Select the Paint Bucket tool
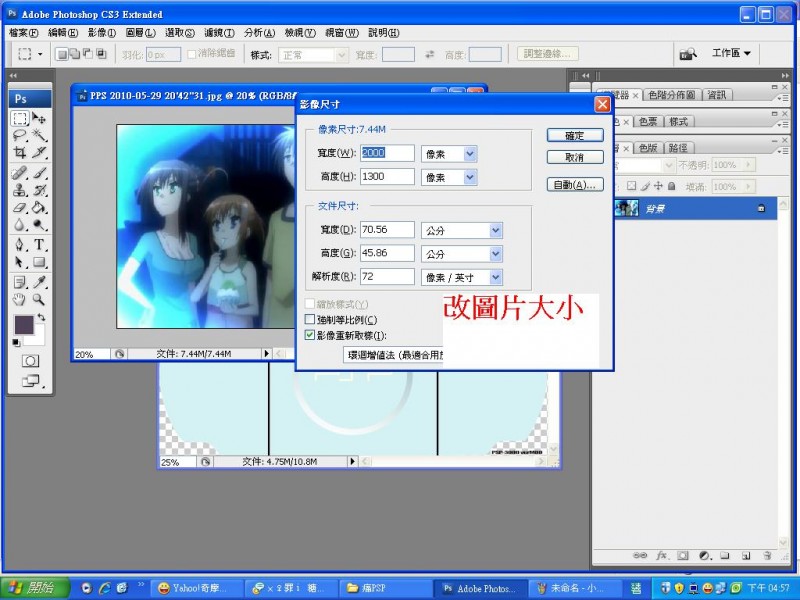Screen dimensions: 800x600 (39, 208)
